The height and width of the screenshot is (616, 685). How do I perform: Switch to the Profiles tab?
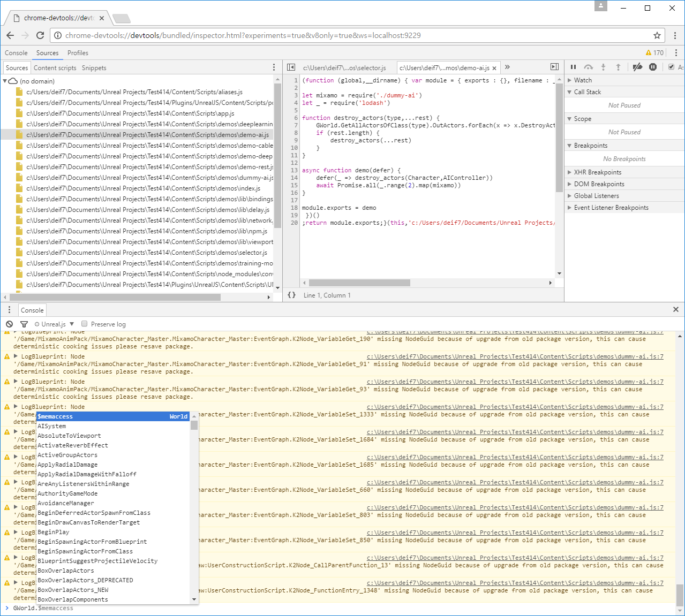point(78,53)
